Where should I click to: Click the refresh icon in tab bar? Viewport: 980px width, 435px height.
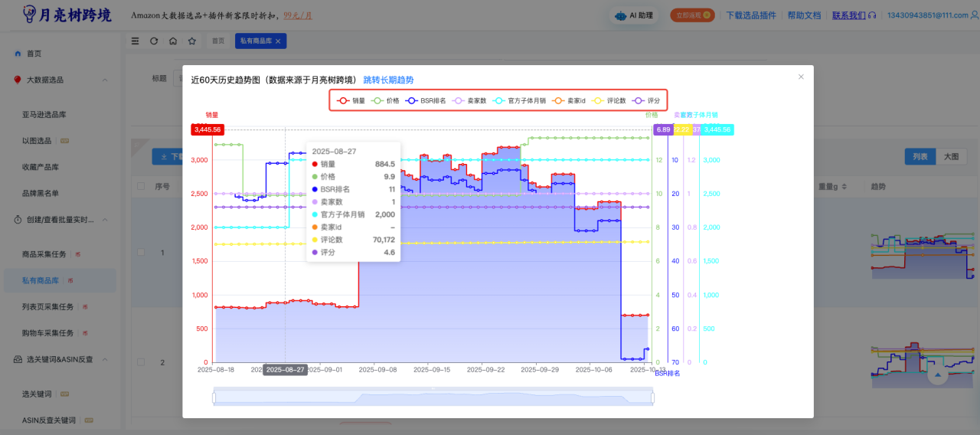(154, 41)
